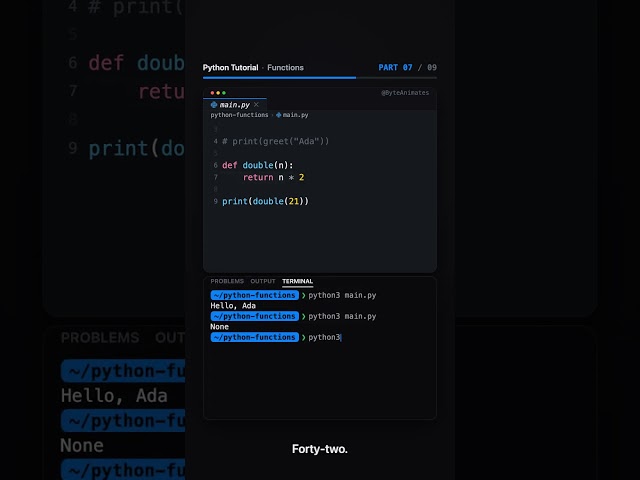
Task: Click the 'Python Tutorial' heading
Action: [231, 68]
